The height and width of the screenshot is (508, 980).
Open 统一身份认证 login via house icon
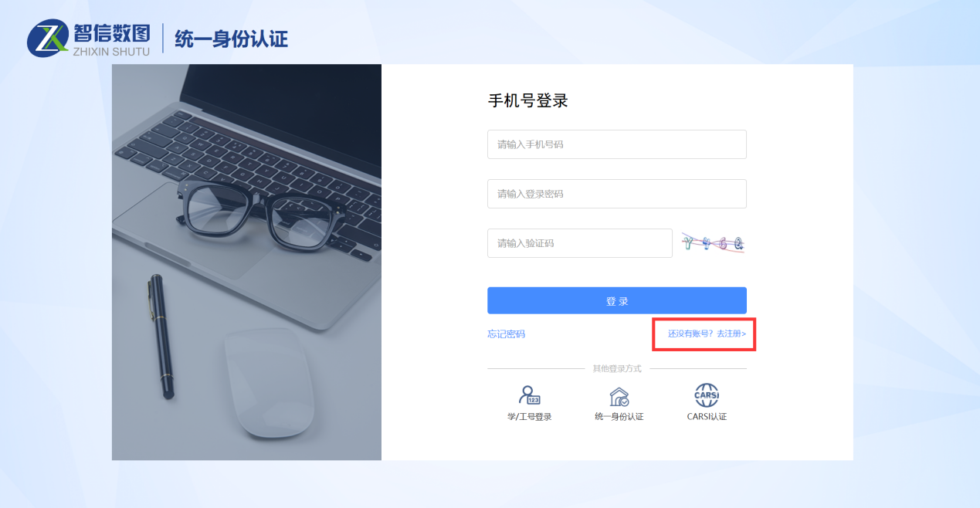619,397
